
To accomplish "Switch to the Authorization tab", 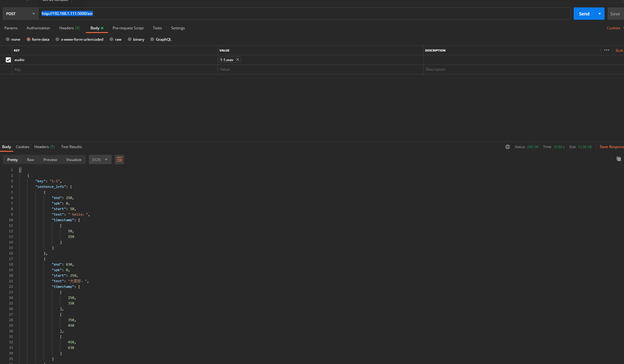I will tap(38, 28).
